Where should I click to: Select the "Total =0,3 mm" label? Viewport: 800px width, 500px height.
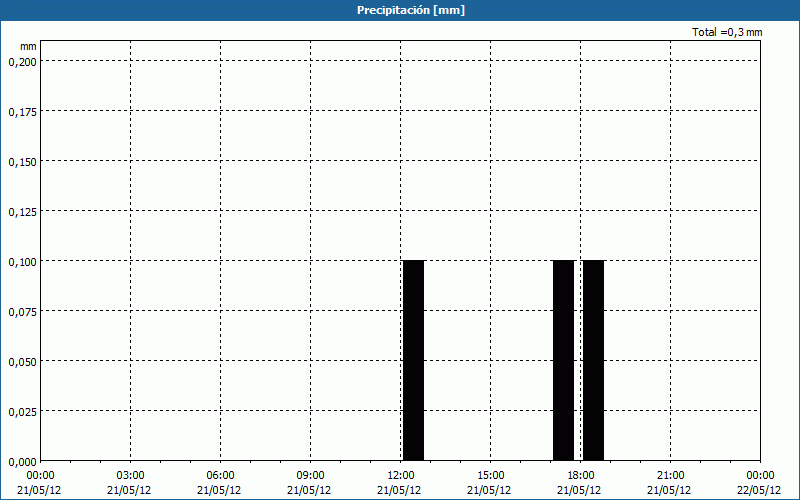pos(727,32)
